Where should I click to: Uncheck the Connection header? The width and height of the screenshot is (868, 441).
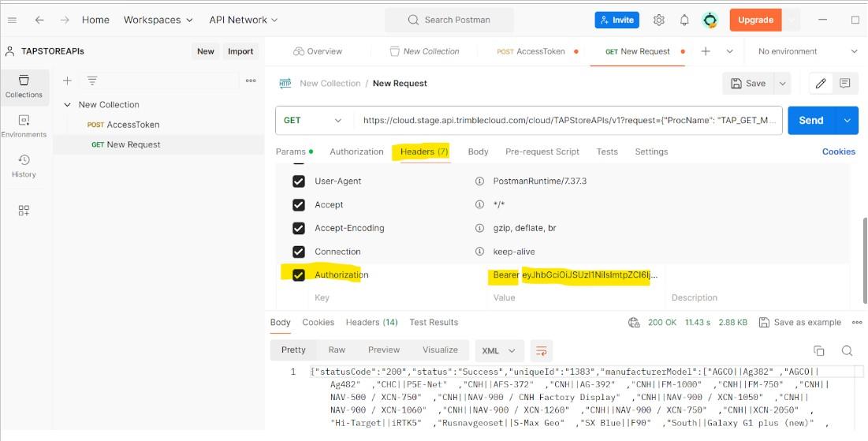tap(298, 252)
